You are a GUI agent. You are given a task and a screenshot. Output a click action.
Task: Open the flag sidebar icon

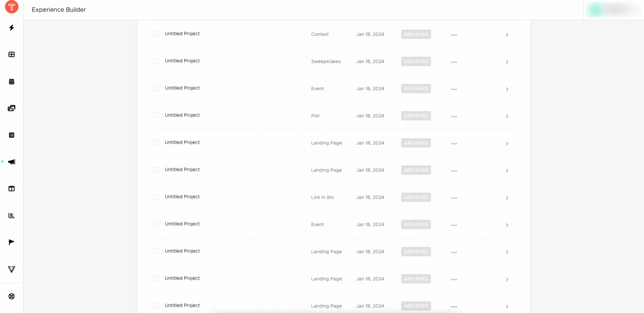tap(11, 242)
